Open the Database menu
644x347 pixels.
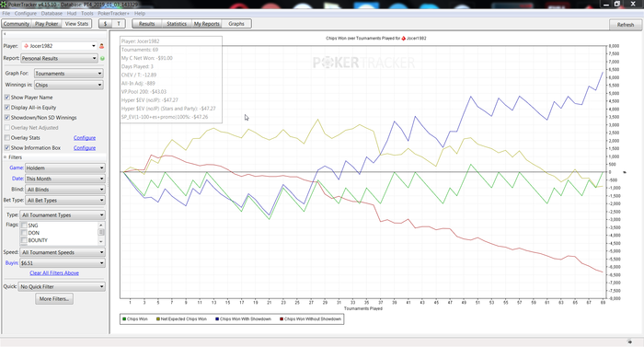coord(52,14)
